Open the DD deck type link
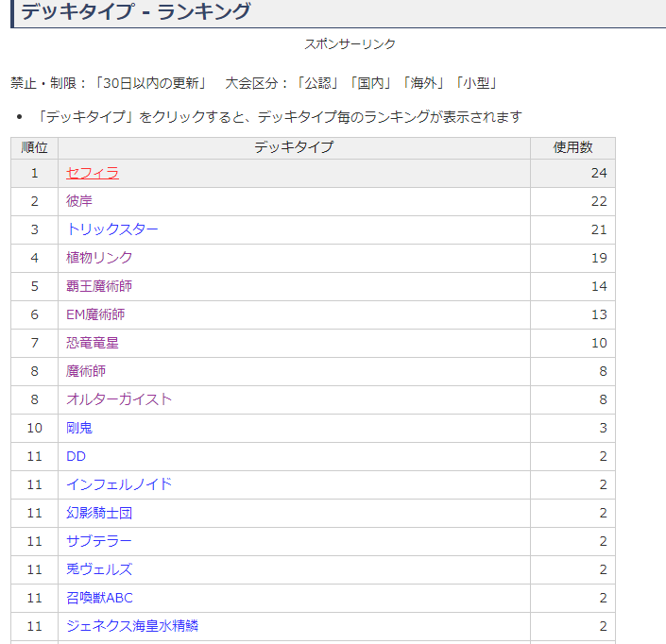666x644 pixels. (x=76, y=456)
